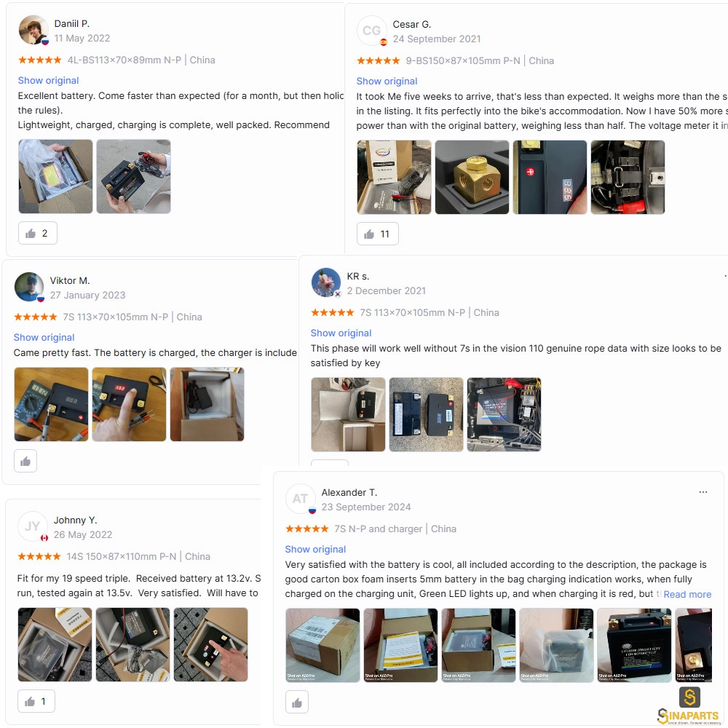The height and width of the screenshot is (728, 728).
Task: Expand Alexander T.'s review with Read more
Action: [x=687, y=594]
